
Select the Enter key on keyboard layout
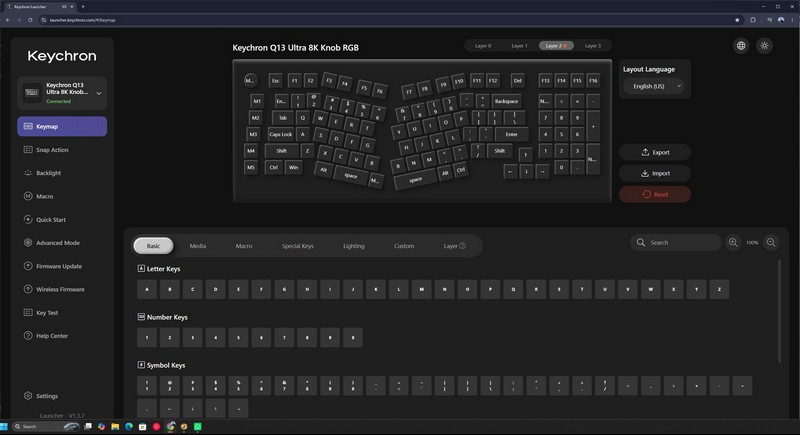click(x=511, y=135)
